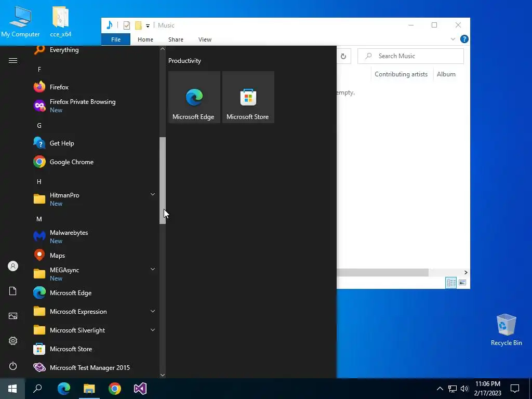The image size is (532, 399).
Task: Launch Firefox Private Browsing
Action: click(95, 106)
